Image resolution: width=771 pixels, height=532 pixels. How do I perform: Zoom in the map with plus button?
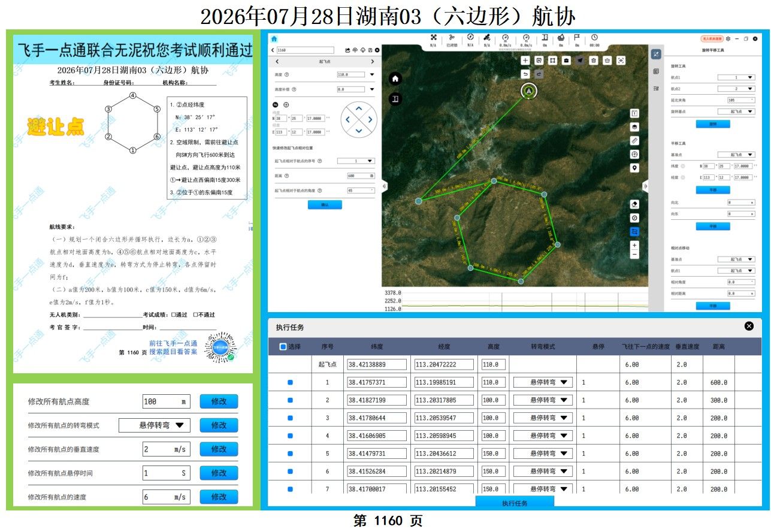point(635,245)
